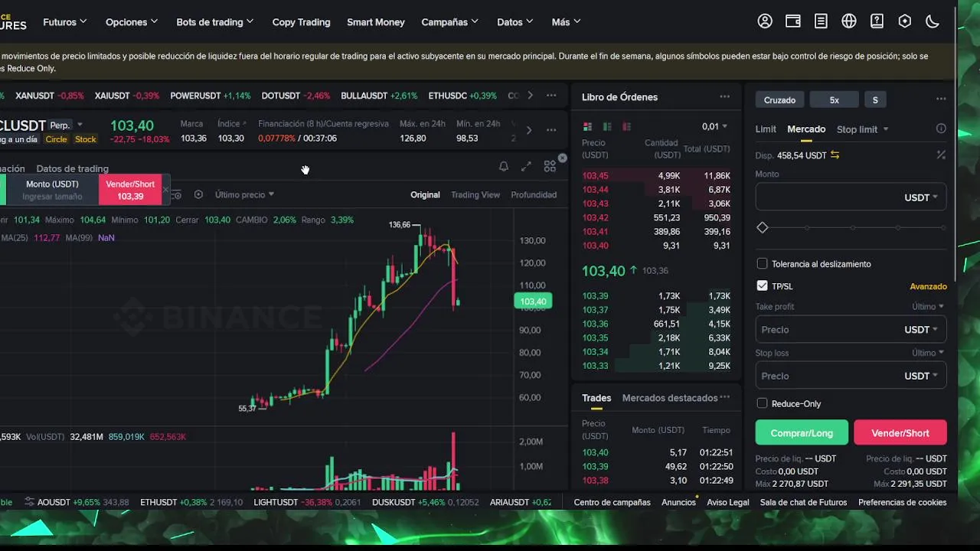Open the Smart Money page
Image resolution: width=980 pixels, height=551 pixels.
375,22
